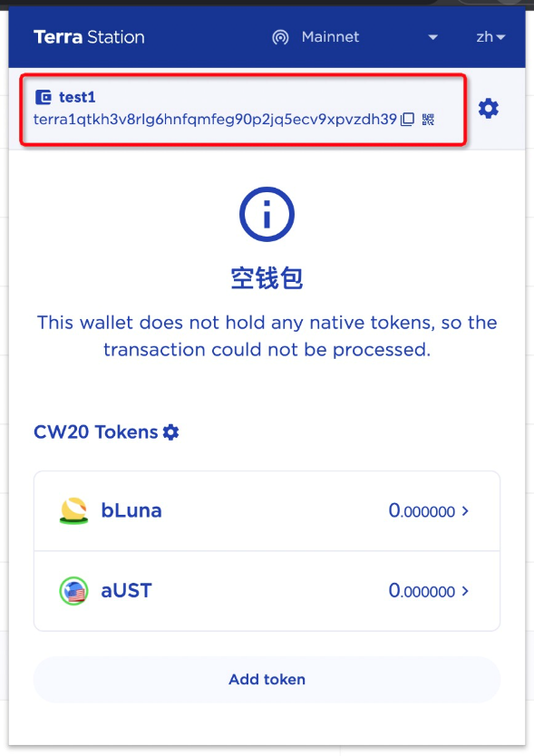Click the terra1qtkh wallet address text
This screenshot has width=534, height=756.
click(215, 119)
